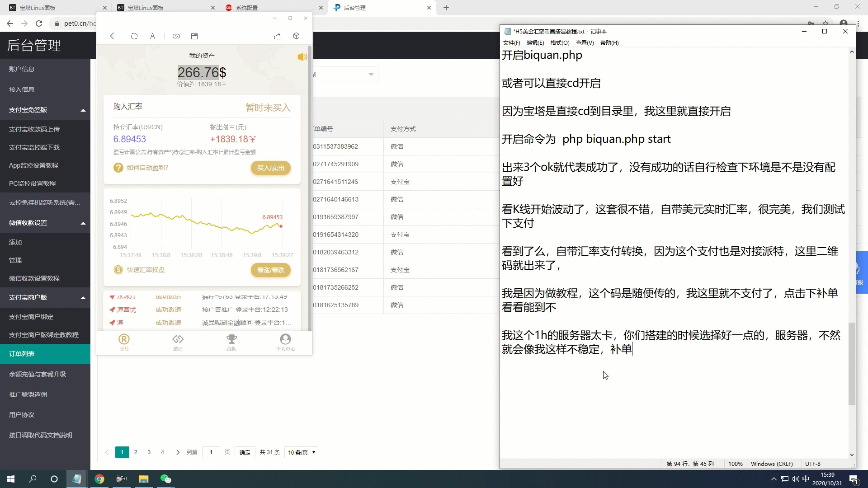
Task: Open the cube icon in popup toolbar
Action: pos(297,36)
